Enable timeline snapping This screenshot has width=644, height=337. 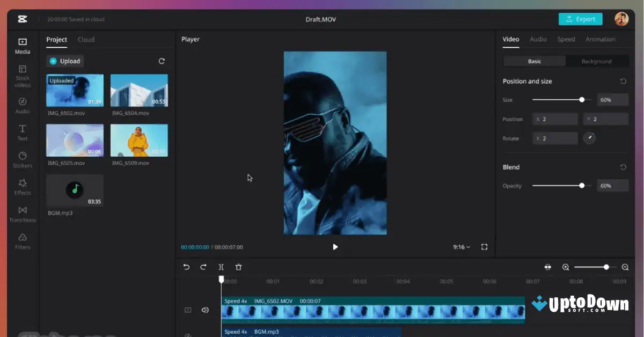click(547, 267)
